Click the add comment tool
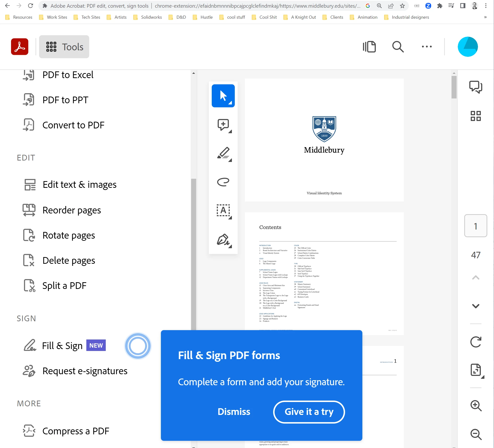Image resolution: width=494 pixels, height=448 pixels. pyautogui.click(x=223, y=125)
